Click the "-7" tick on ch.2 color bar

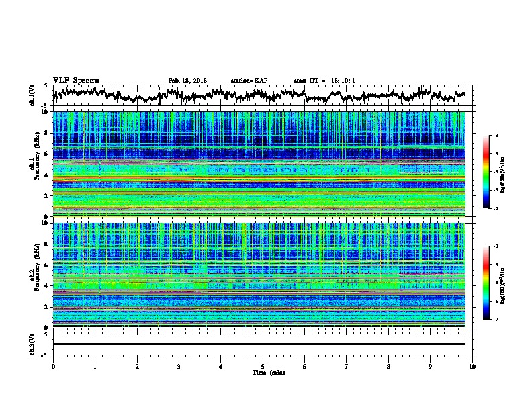(495, 320)
